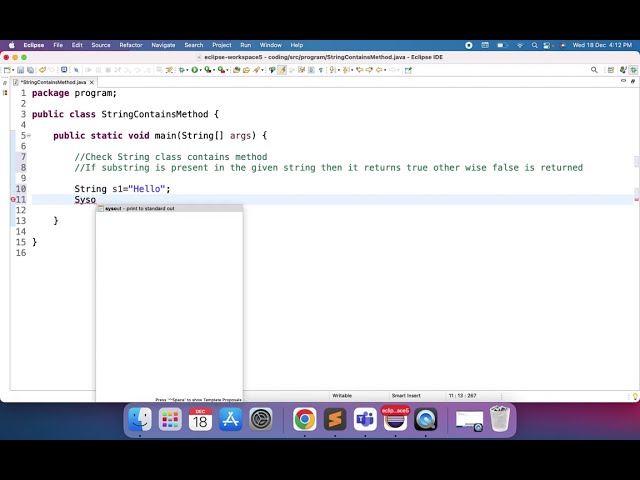The image size is (640, 480).
Task: Click the Coverage launch icon
Action: click(208, 70)
